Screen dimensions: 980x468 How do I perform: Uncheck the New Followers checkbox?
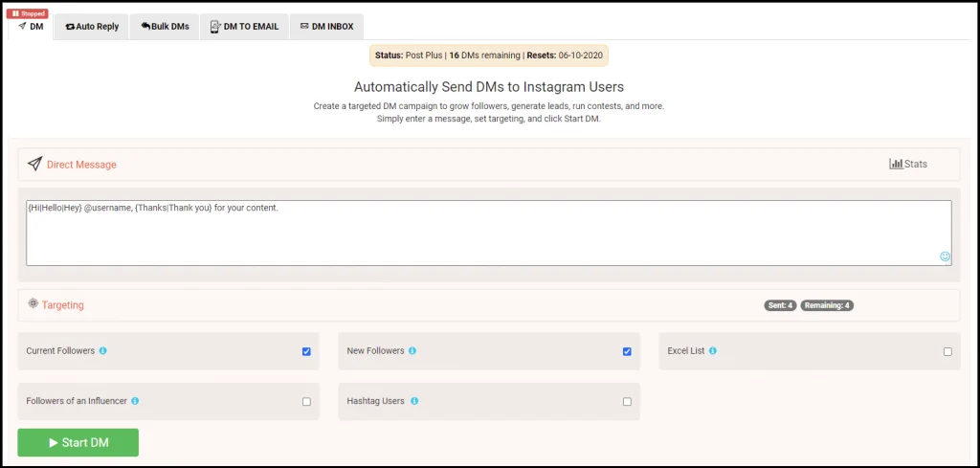coord(627,351)
